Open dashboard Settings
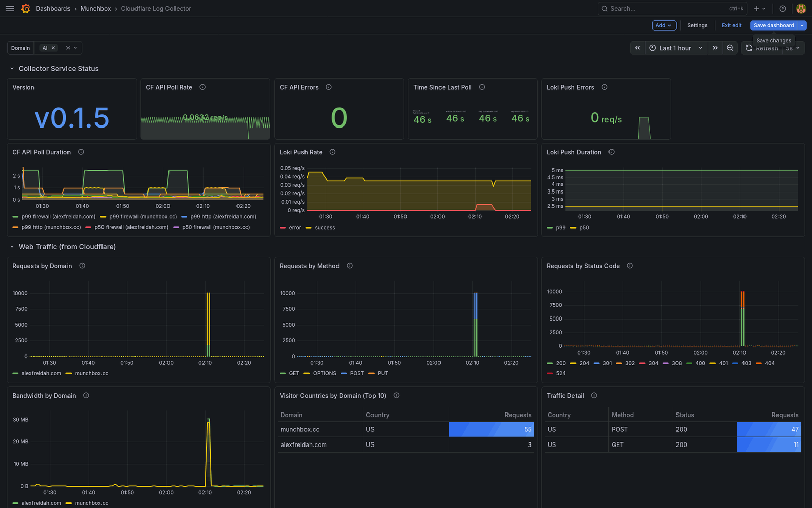Image resolution: width=812 pixels, height=508 pixels. point(697,25)
